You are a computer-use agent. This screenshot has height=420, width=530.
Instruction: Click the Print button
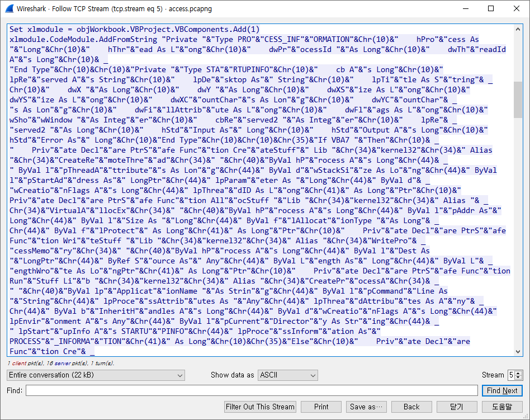point(321,407)
